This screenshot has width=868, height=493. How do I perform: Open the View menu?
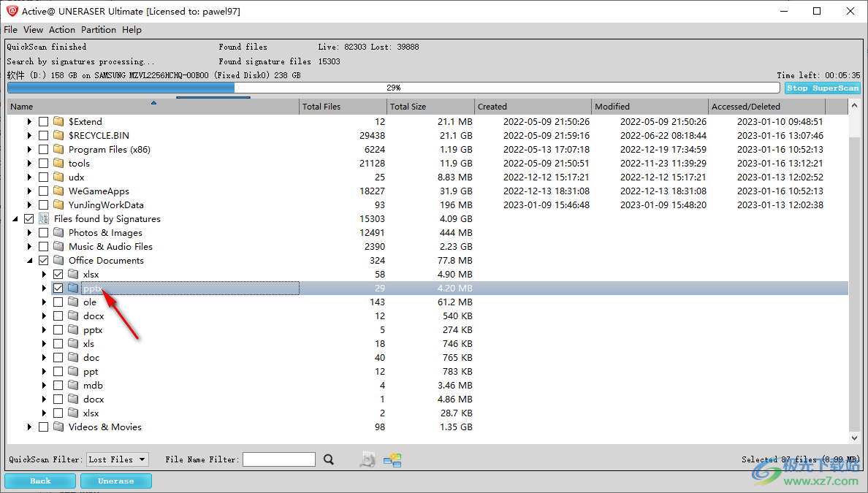33,30
